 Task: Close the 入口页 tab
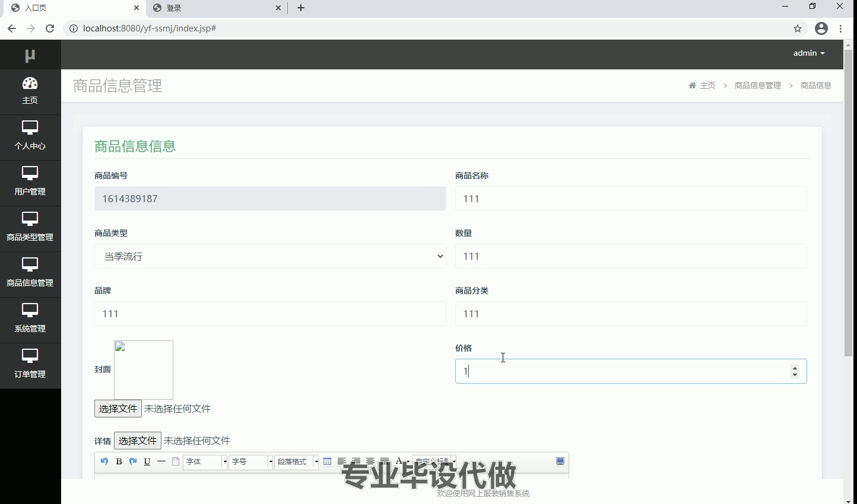pos(137,8)
